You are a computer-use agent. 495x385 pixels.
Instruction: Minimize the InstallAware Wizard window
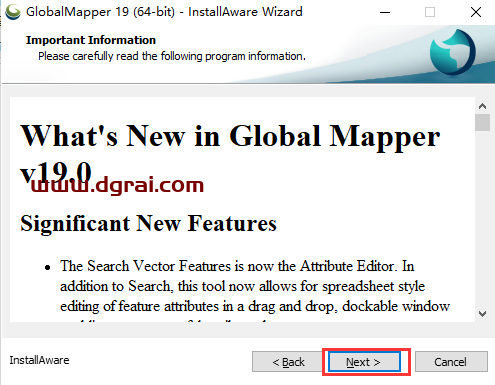[385, 12]
